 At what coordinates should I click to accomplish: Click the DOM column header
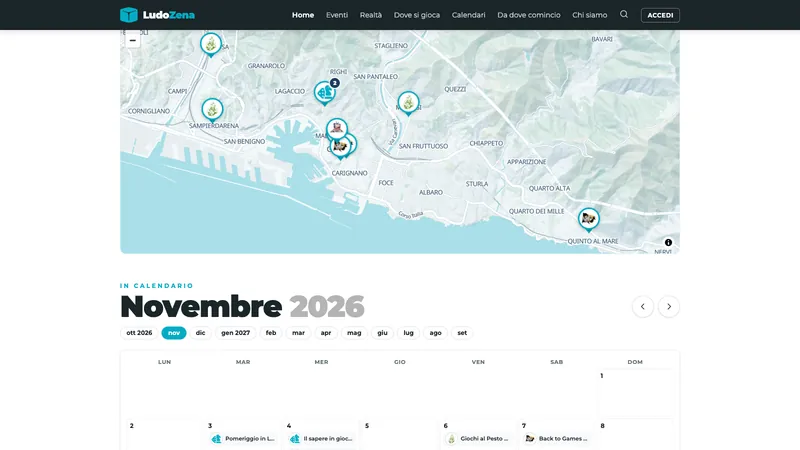tap(635, 362)
